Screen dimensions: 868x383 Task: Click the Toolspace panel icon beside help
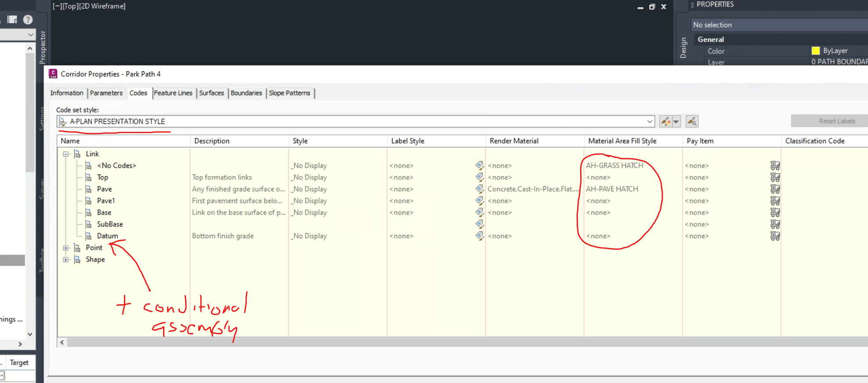(12, 20)
